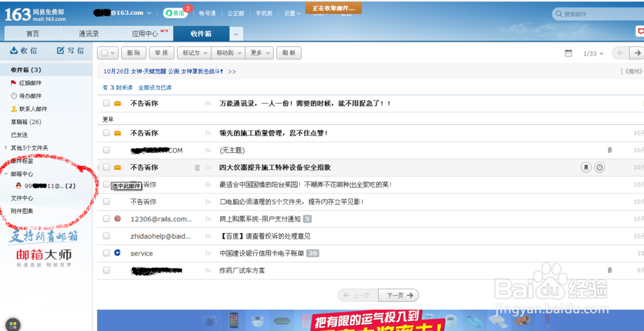The image size is (644, 331).
Task: Open the 移动到 dropdown
Action: [x=228, y=53]
